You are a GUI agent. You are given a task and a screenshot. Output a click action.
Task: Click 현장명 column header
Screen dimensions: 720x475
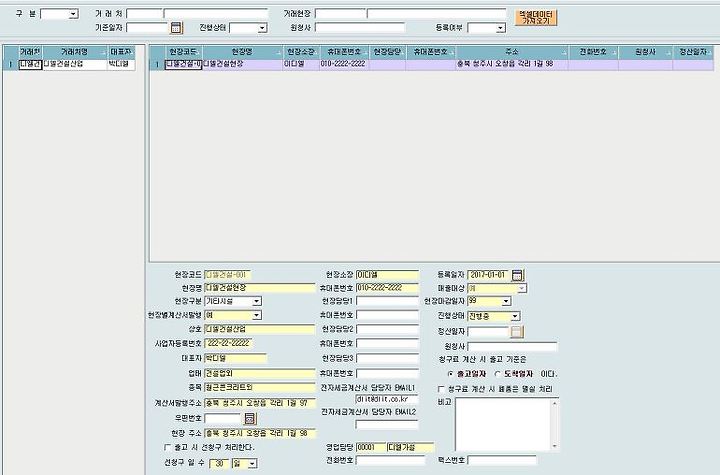coord(242,52)
